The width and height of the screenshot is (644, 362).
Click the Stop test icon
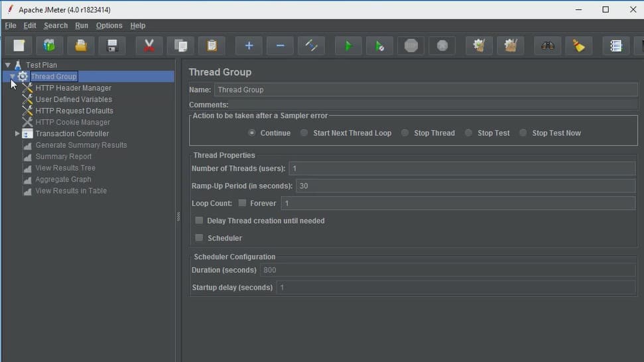411,46
